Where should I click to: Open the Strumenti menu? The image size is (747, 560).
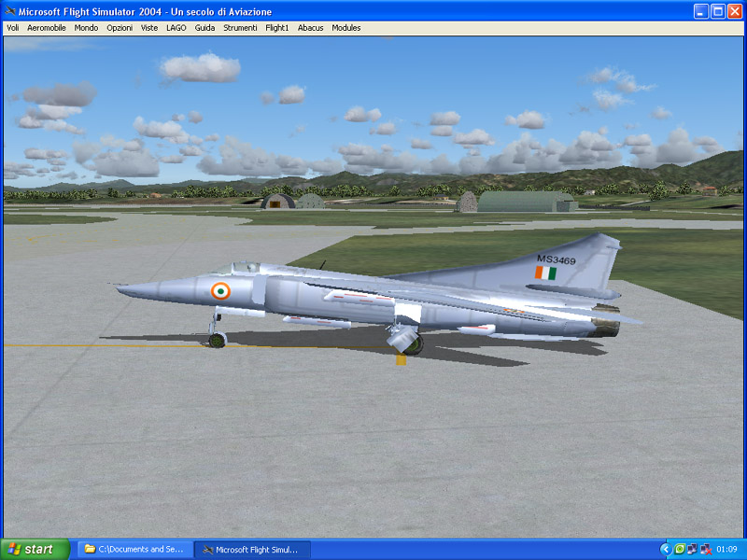(x=240, y=28)
